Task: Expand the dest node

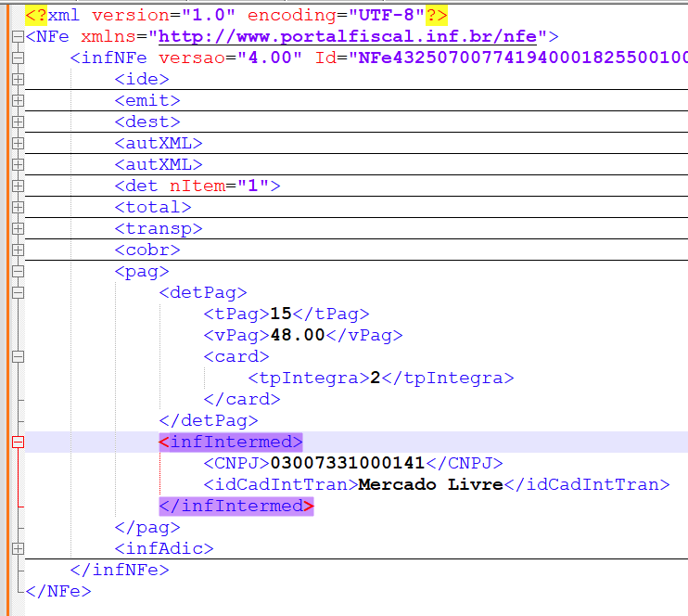Action: click(x=18, y=122)
